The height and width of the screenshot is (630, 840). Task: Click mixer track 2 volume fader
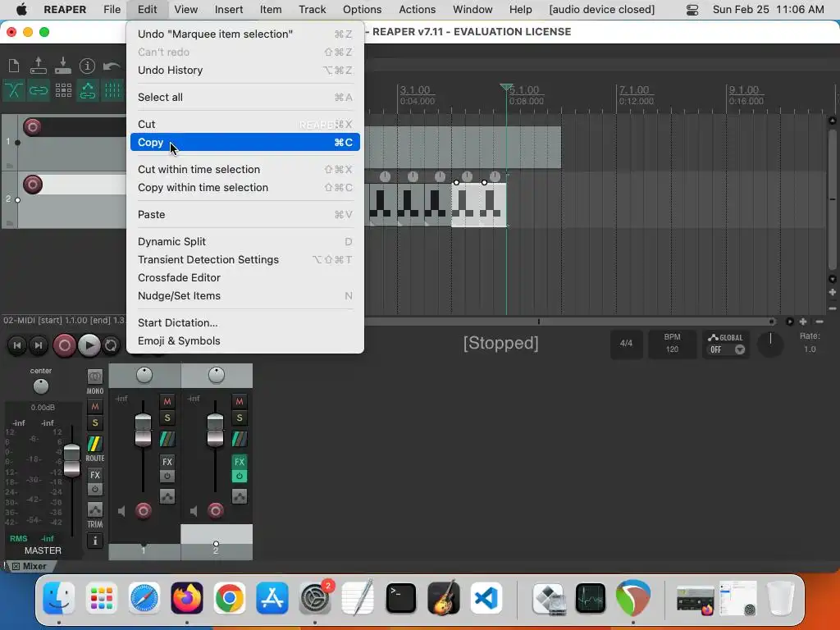point(216,430)
